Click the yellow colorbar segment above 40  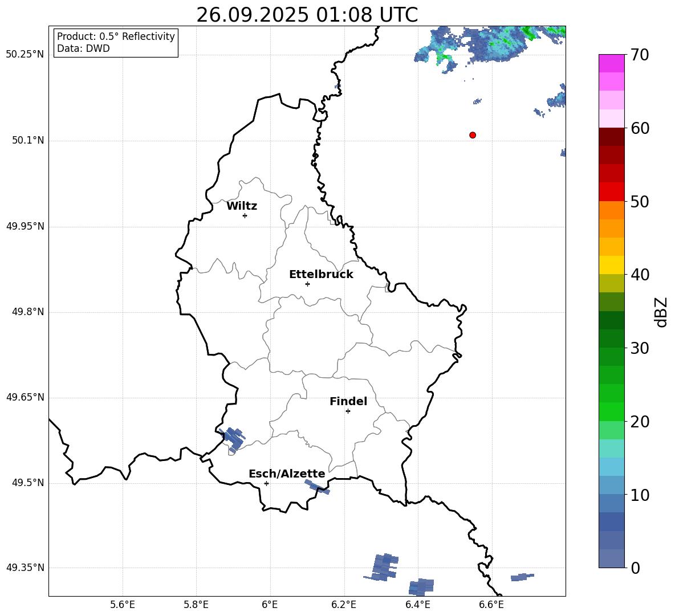[611, 265]
